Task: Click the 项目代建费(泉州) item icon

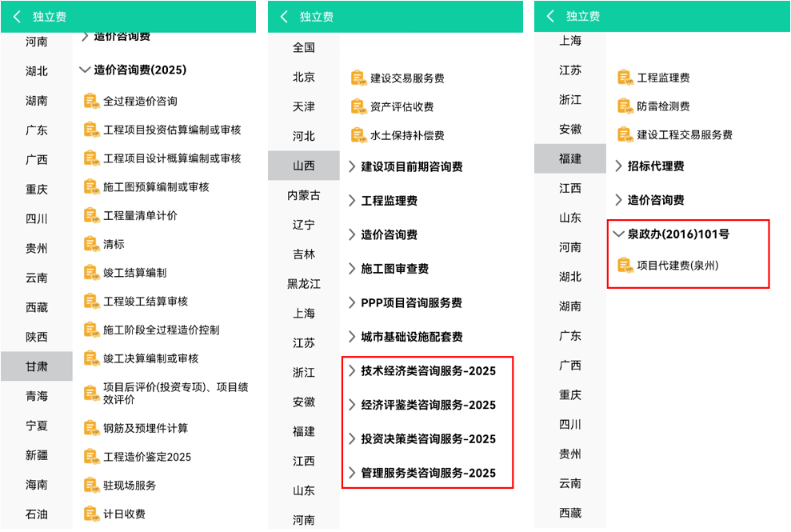Action: click(624, 265)
